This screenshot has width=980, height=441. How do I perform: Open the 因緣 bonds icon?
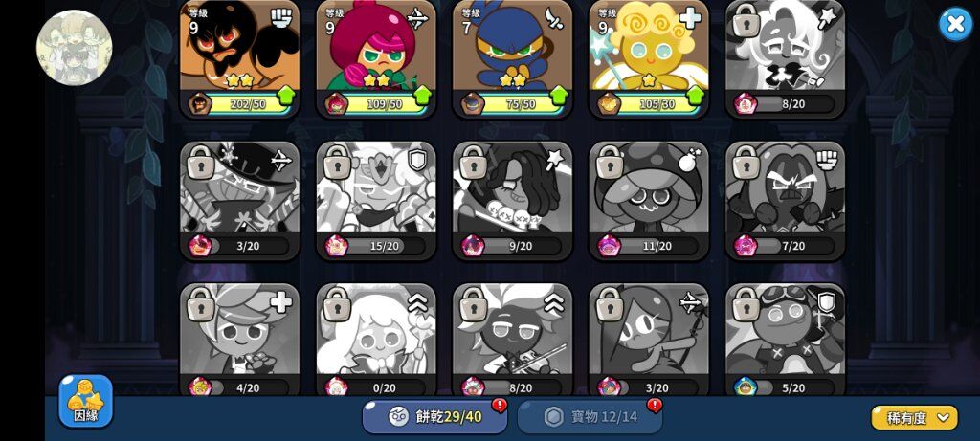[x=85, y=401]
